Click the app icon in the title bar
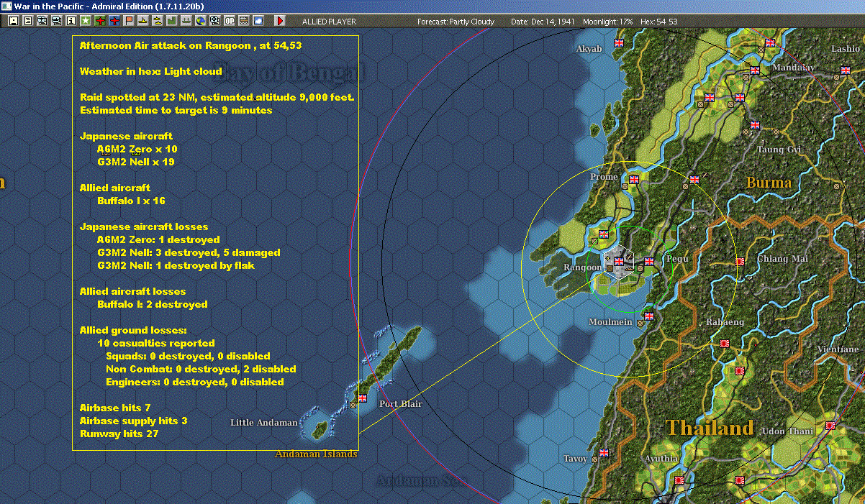 click(6, 6)
